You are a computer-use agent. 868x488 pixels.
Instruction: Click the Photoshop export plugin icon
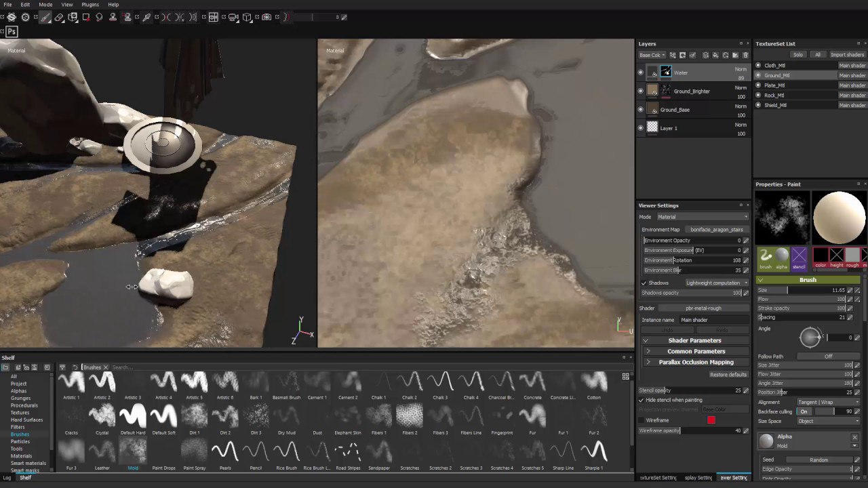pos(12,31)
